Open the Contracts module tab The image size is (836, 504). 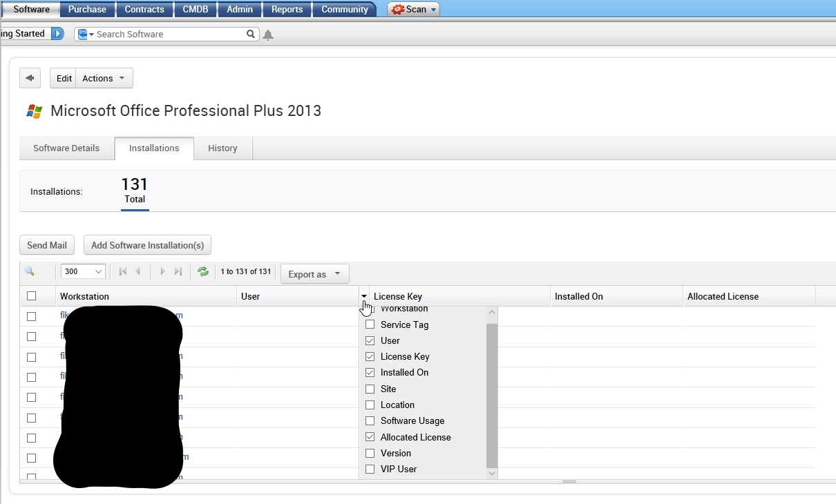[144, 9]
